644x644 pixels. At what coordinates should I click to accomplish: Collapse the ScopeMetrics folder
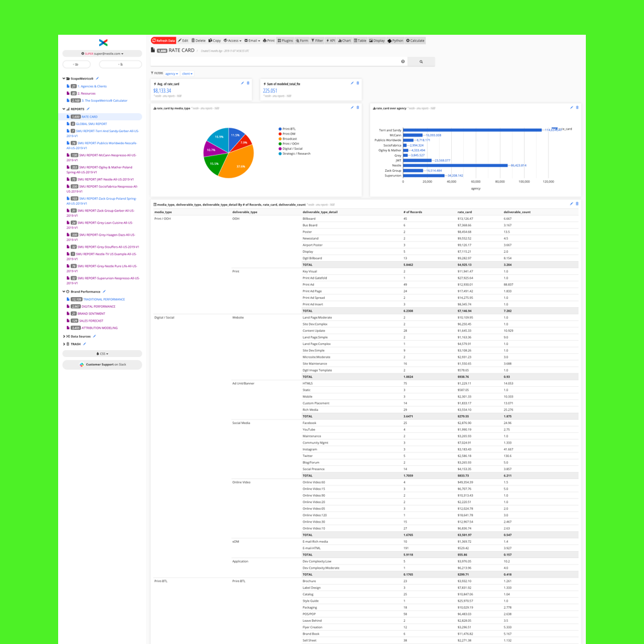[x=64, y=78]
